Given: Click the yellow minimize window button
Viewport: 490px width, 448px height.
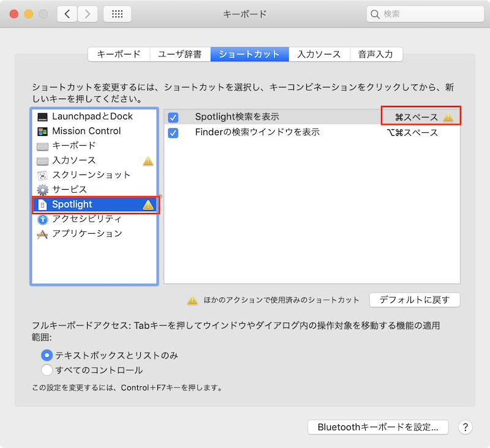Looking at the screenshot, I should [x=29, y=14].
